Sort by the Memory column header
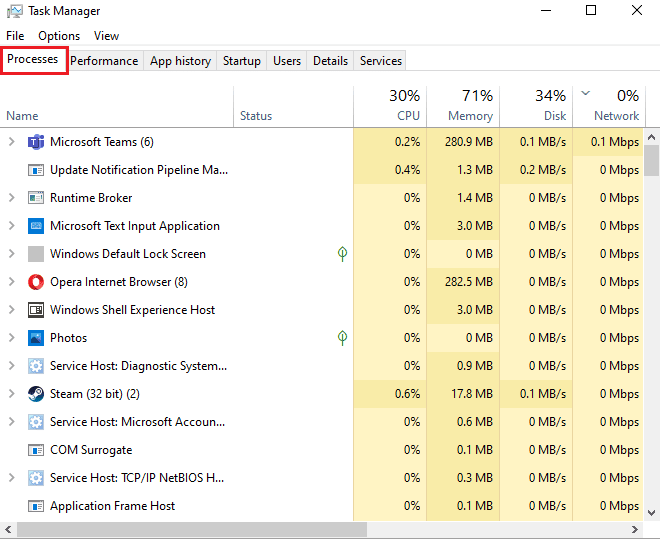The width and height of the screenshot is (660, 539). click(463, 107)
